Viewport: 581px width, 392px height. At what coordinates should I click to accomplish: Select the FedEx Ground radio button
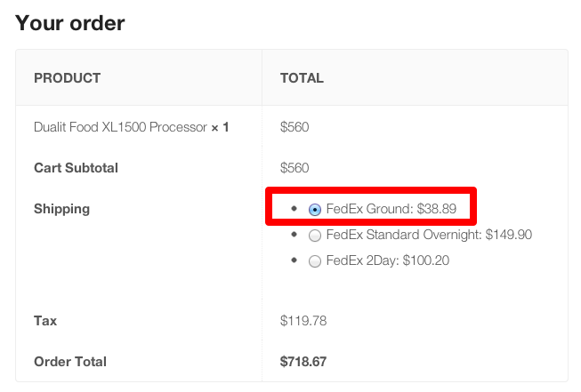(314, 210)
